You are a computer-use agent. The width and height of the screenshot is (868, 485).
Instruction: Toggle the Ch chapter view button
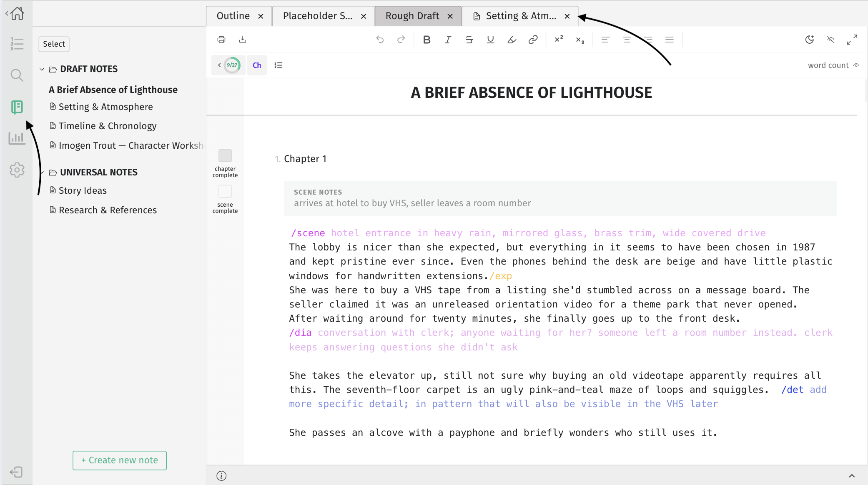(257, 65)
